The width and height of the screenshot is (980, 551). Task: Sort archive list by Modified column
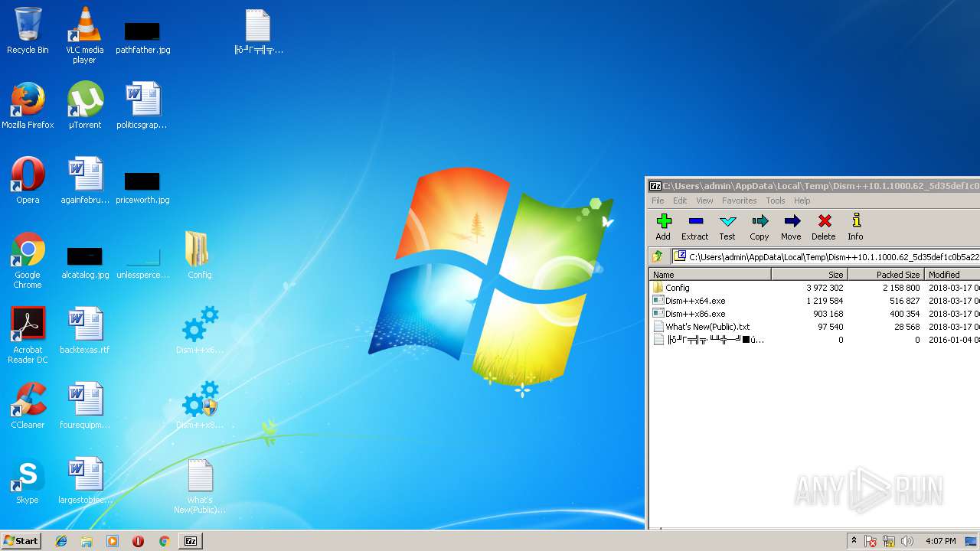[x=952, y=274]
